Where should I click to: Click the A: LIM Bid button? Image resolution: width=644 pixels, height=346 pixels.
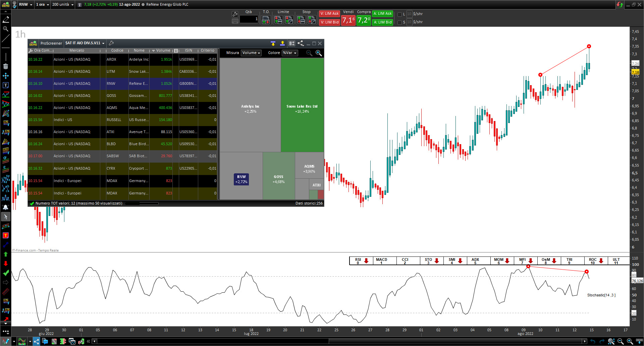382,22
